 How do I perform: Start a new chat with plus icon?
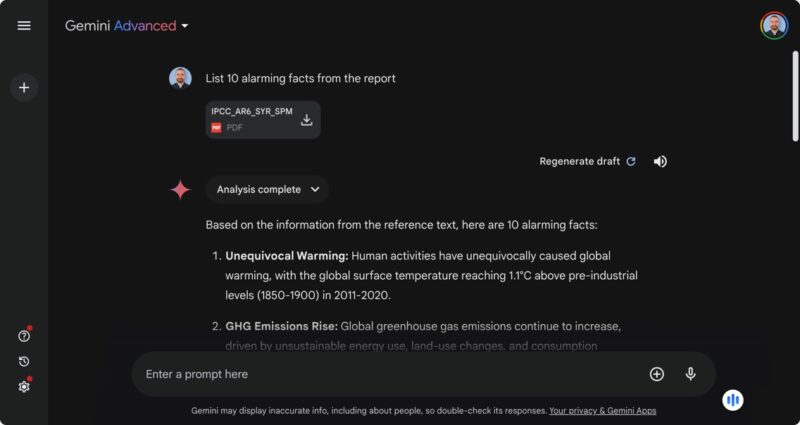coord(24,88)
